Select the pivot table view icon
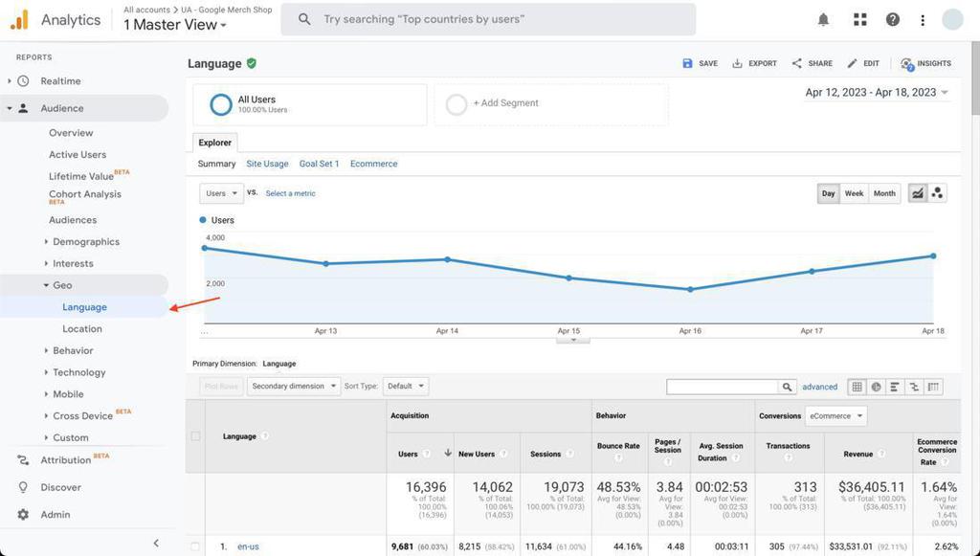The image size is (980, 556). click(933, 387)
